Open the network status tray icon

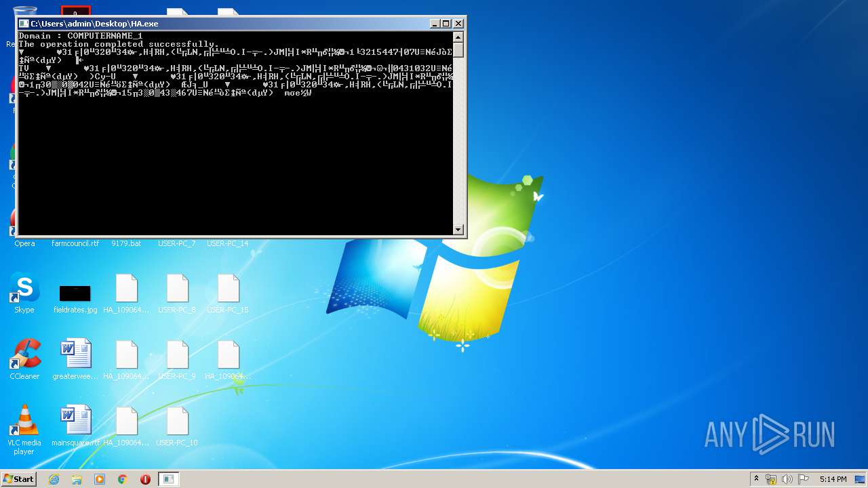coord(771,479)
